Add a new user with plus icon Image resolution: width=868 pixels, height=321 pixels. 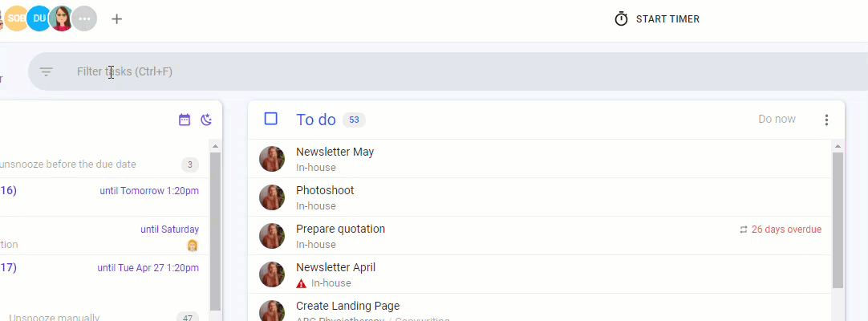tap(116, 18)
